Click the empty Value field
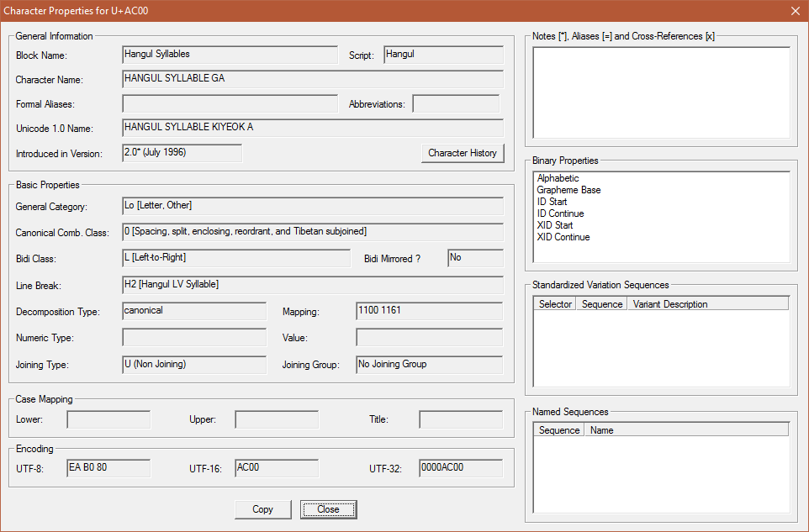This screenshot has height=532, width=809. (429, 338)
